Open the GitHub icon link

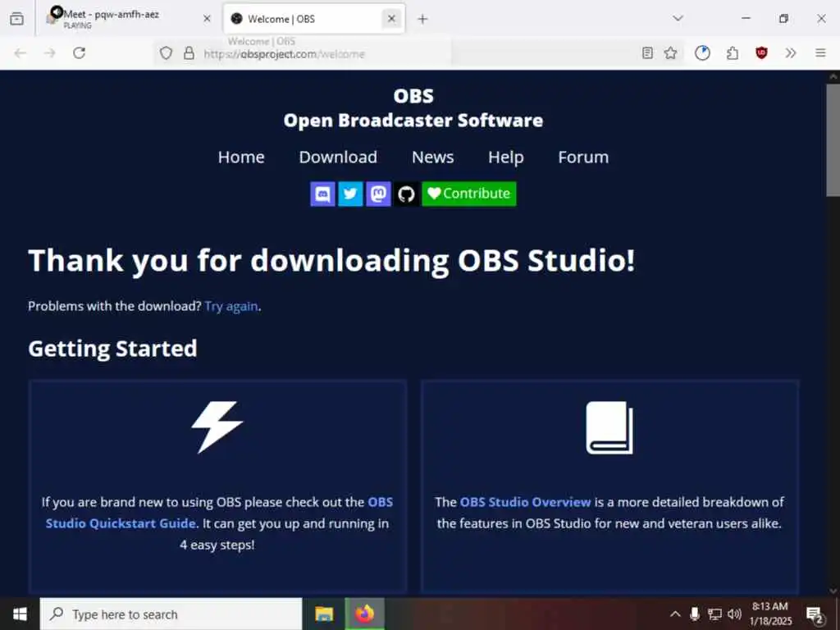click(406, 194)
